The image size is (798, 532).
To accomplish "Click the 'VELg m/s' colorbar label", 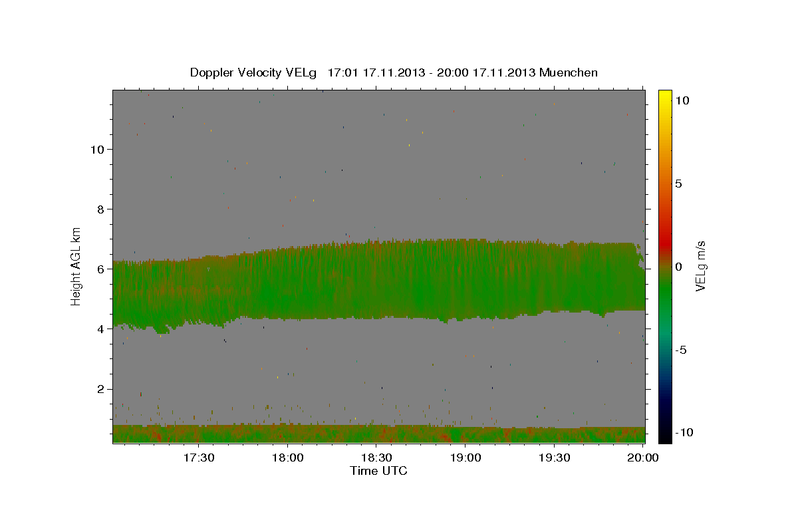I will pos(701,266).
